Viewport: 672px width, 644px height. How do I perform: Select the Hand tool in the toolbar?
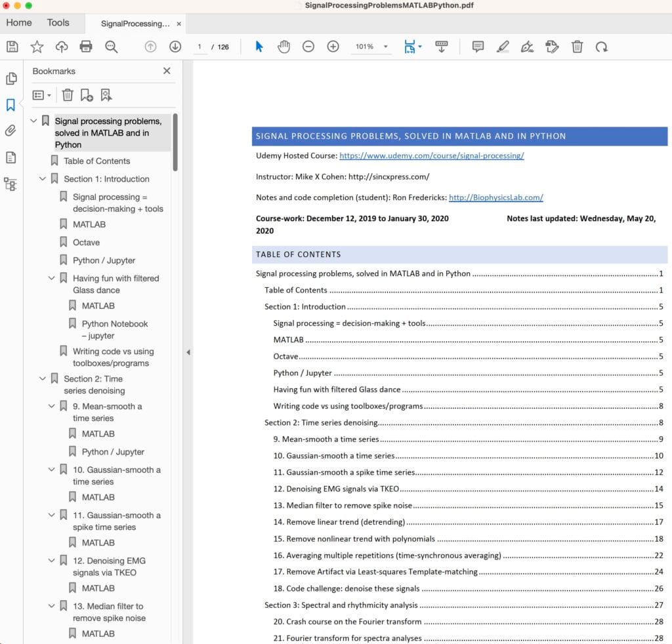pyautogui.click(x=283, y=47)
